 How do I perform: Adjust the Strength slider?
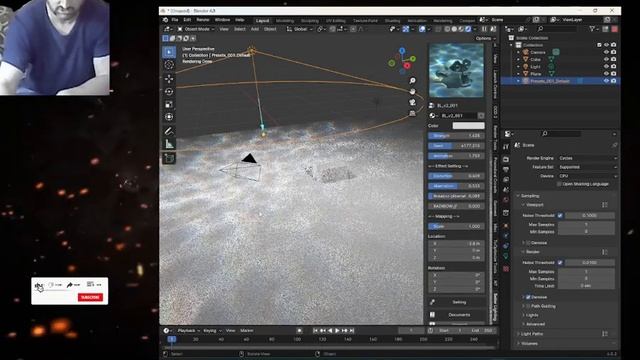tap(456, 136)
